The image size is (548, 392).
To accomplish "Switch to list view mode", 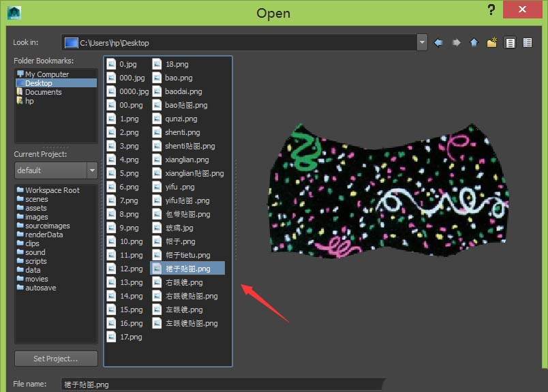I will [x=510, y=43].
